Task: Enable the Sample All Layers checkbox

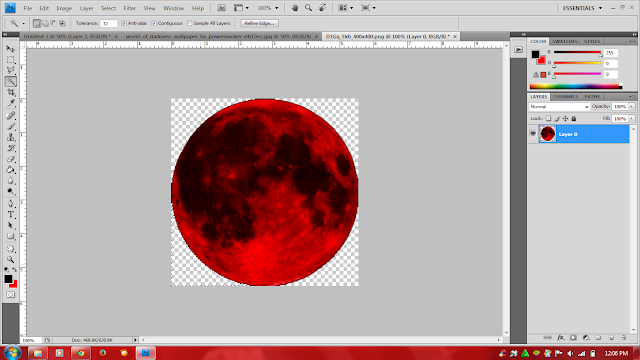Action: pyautogui.click(x=189, y=23)
